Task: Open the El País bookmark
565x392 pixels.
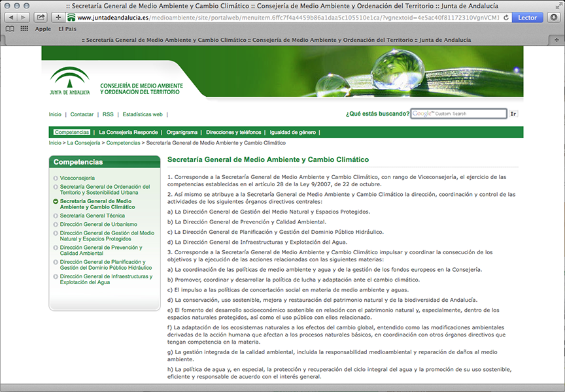Action: [67, 29]
